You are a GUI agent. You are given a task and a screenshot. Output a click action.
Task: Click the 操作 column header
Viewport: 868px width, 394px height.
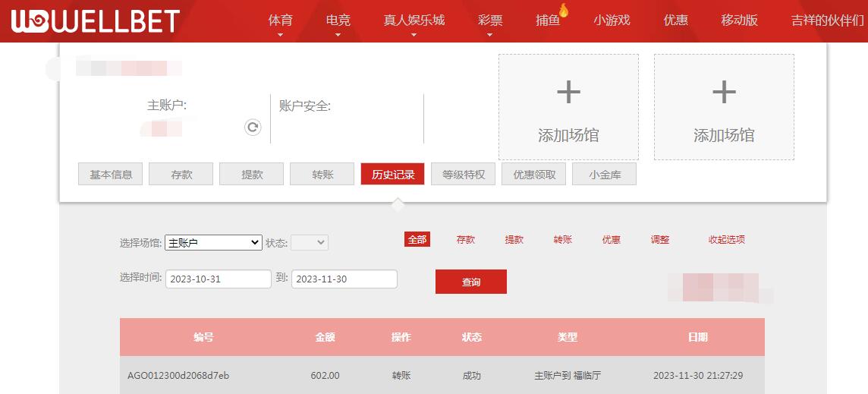coord(401,337)
